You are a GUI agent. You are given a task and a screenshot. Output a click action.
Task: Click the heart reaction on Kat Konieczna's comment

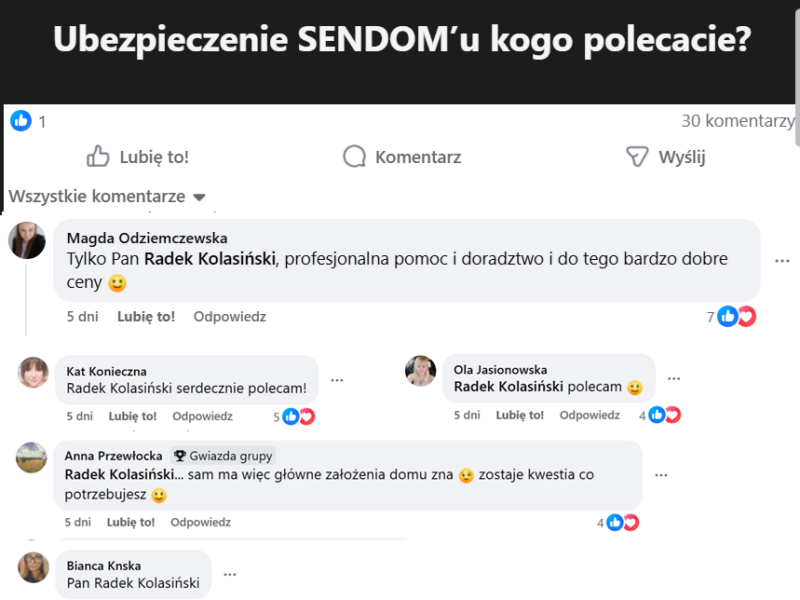click(306, 417)
